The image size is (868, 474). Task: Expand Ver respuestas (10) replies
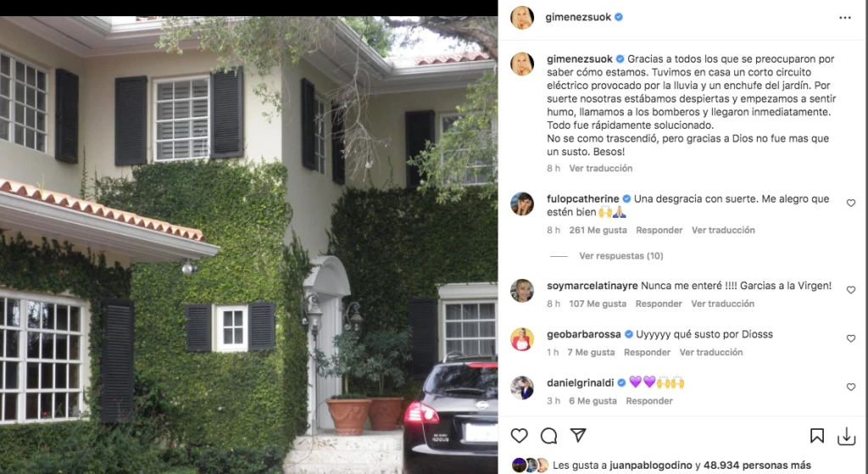pos(621,256)
